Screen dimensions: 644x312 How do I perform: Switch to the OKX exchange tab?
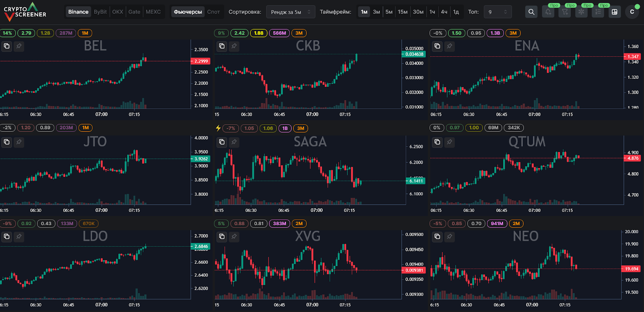click(x=118, y=12)
